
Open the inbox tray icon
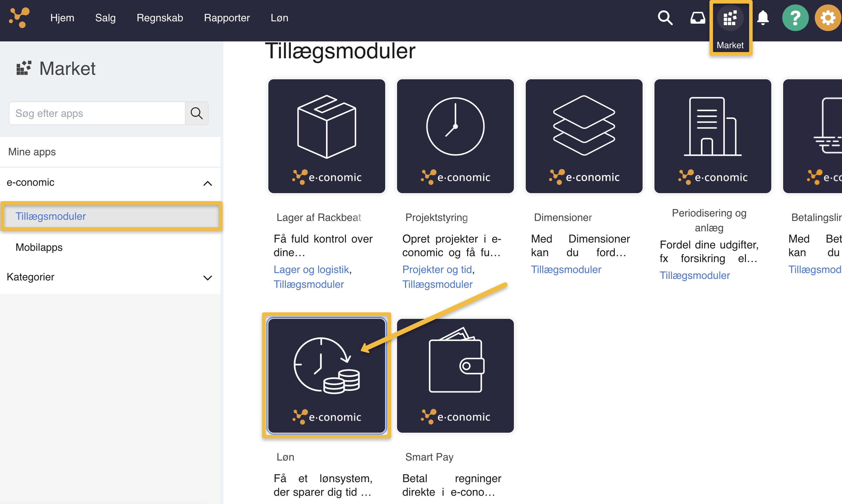coord(697,18)
